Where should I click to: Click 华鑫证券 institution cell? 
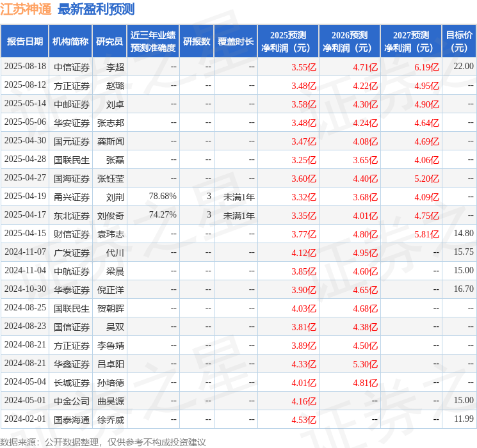[72, 364]
